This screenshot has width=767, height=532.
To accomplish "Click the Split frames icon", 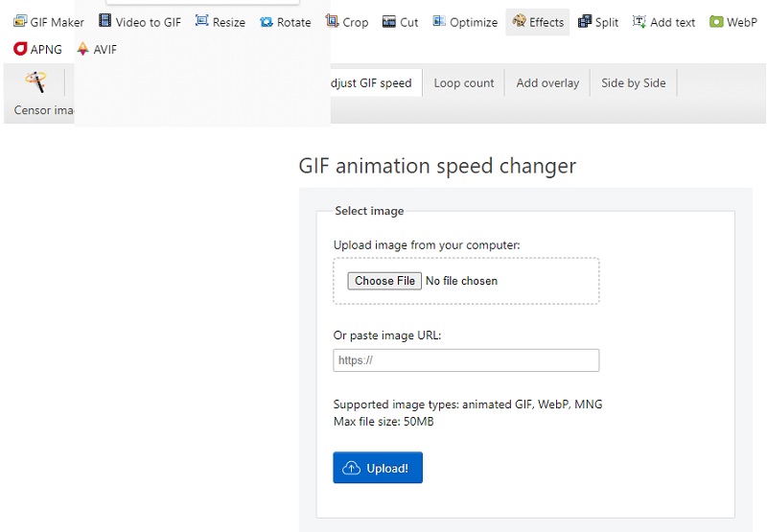I will click(x=585, y=21).
